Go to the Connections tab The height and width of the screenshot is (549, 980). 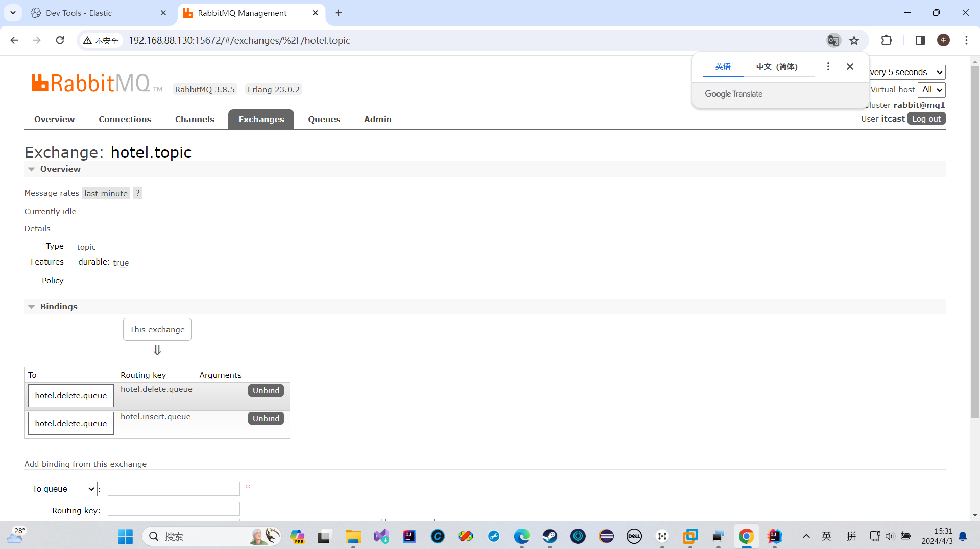[125, 119]
